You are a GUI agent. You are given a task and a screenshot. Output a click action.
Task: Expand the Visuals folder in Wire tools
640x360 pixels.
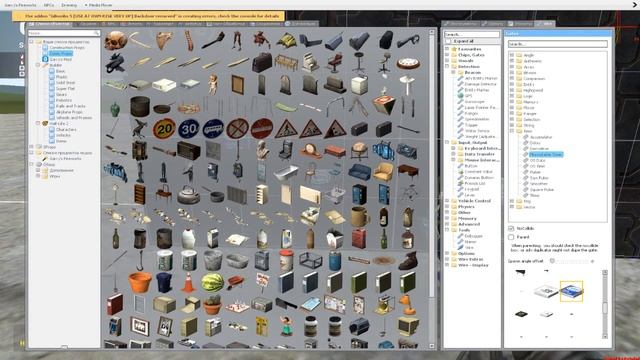point(447,60)
